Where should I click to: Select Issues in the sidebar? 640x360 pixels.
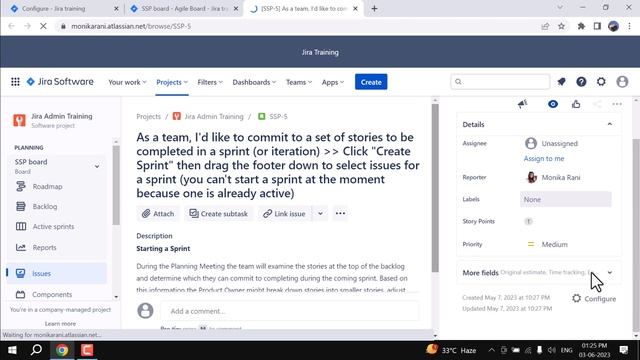click(x=56, y=273)
